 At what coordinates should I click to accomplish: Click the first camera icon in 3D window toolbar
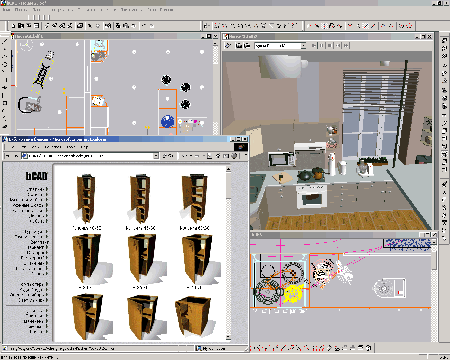pyautogui.click(x=239, y=45)
